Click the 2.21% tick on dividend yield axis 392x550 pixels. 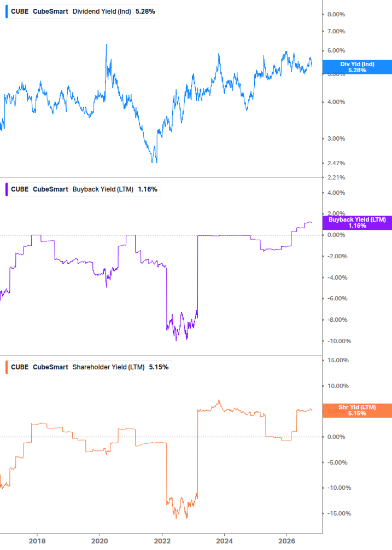tap(336, 177)
